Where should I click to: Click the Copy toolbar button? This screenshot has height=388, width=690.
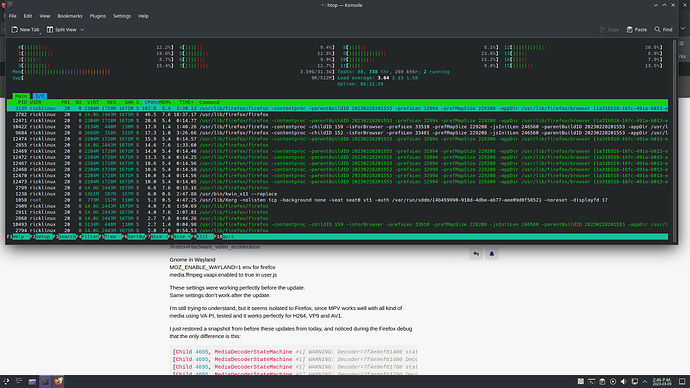(x=609, y=29)
